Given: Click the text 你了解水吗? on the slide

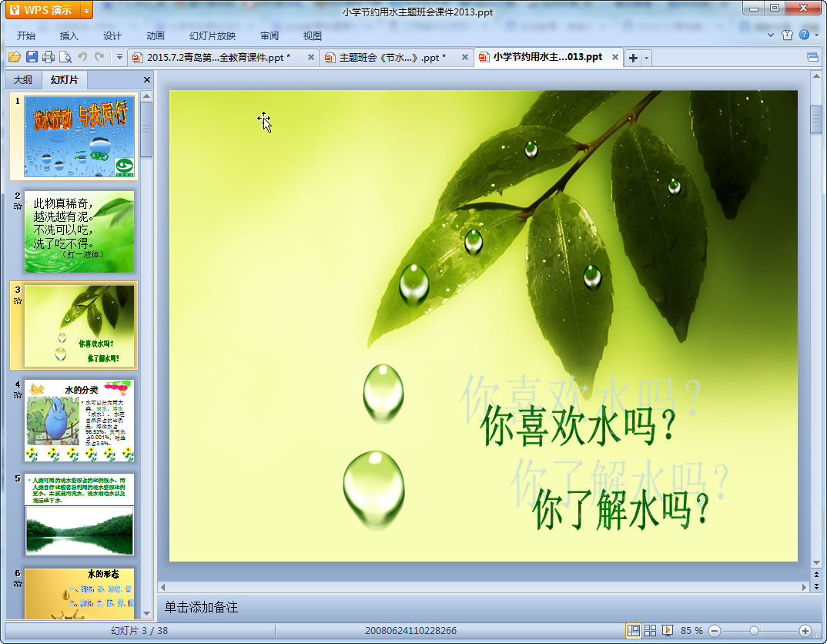Looking at the screenshot, I should coord(621,509).
